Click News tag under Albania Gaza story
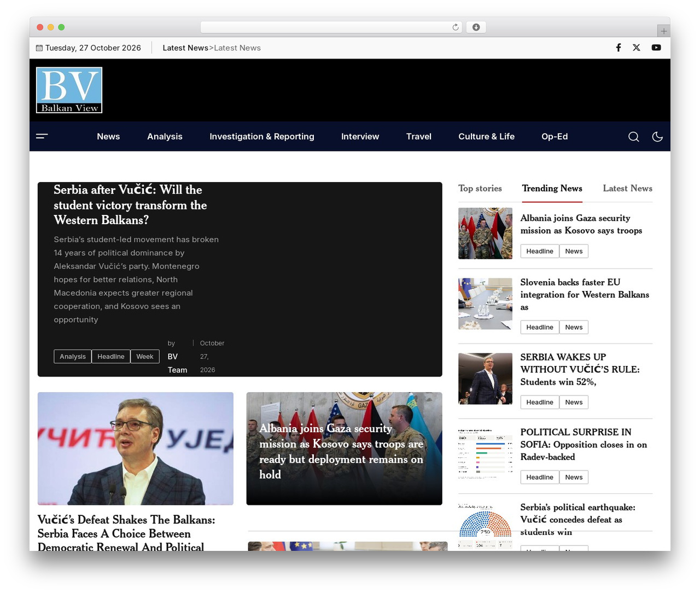The image size is (700, 593). (x=574, y=251)
